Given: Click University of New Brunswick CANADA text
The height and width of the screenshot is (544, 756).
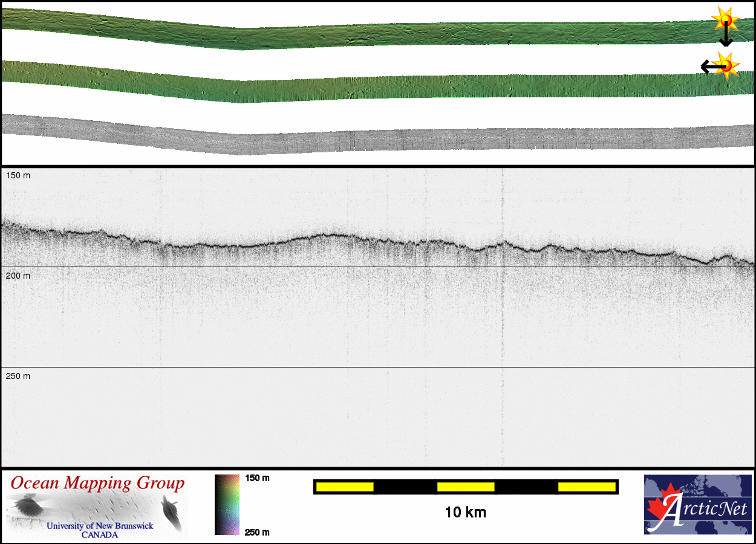Looking at the screenshot, I should (x=100, y=530).
